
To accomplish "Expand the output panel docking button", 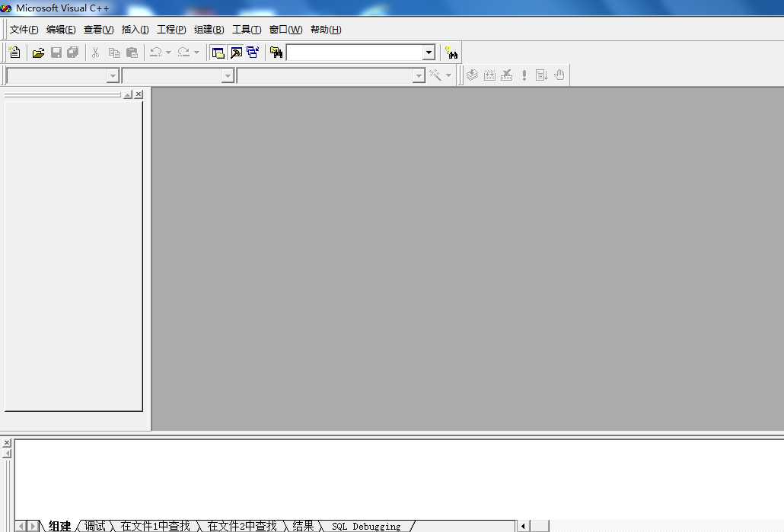I will coord(7,454).
